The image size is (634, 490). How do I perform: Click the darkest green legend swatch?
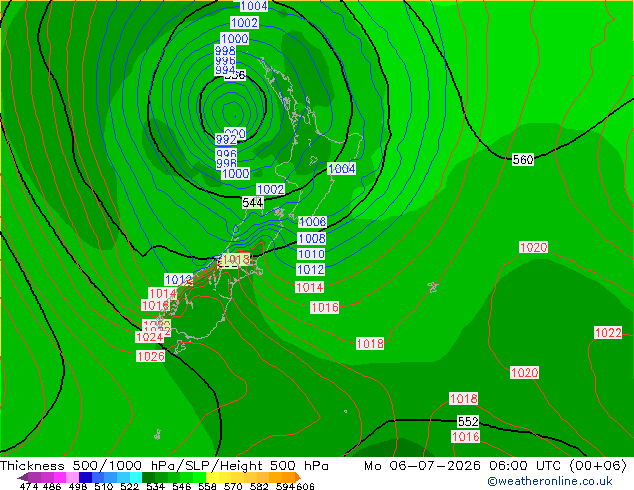click(x=148, y=477)
